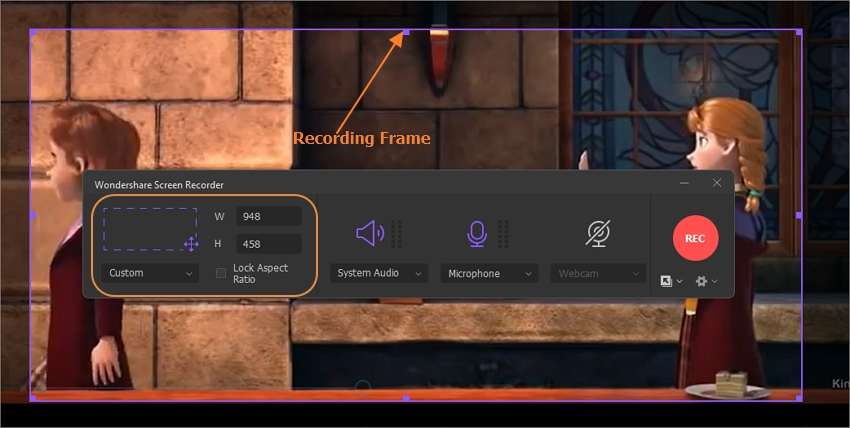This screenshot has height=428, width=850.
Task: Click the microphone level meter
Action: click(x=503, y=234)
